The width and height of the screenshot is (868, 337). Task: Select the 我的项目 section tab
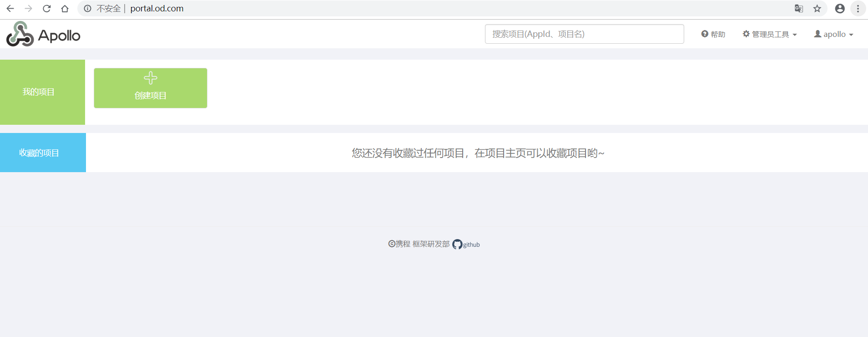(42, 92)
